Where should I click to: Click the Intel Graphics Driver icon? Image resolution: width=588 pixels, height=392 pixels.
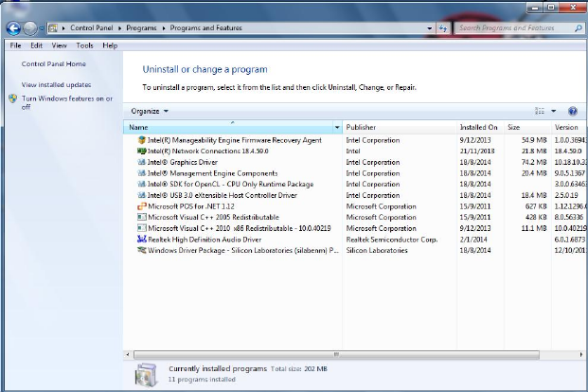tap(142, 163)
